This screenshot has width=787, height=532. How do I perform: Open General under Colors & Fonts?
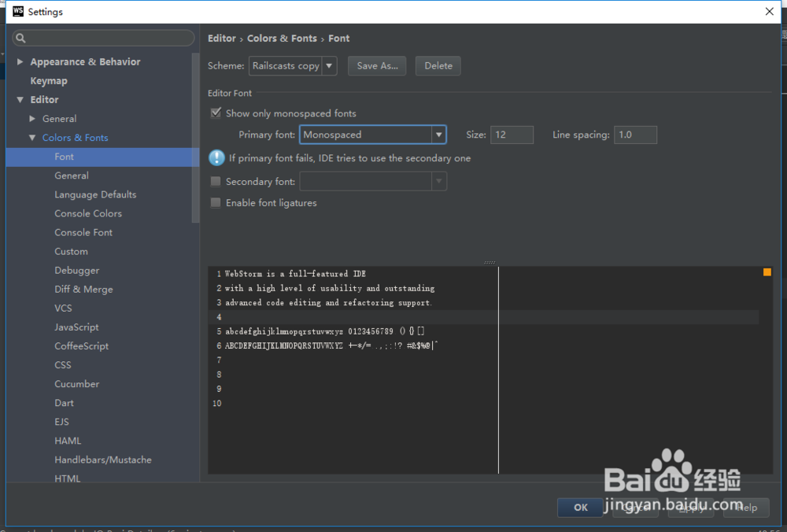(72, 175)
